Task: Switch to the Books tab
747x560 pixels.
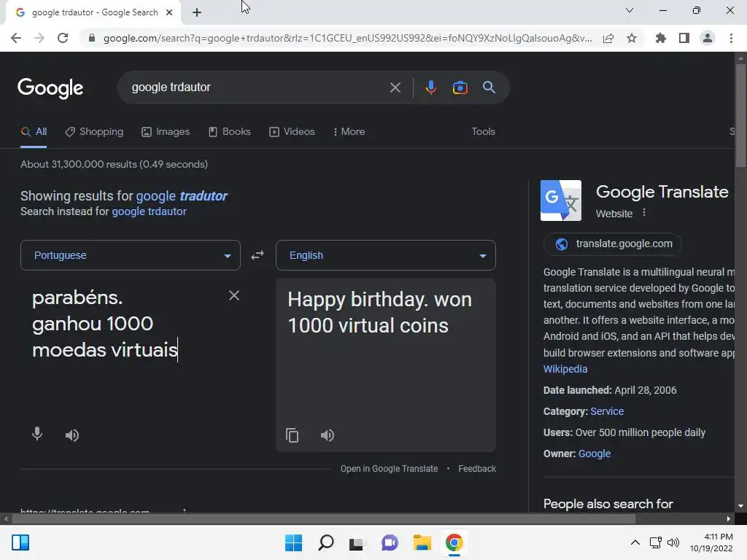Action: point(230,132)
